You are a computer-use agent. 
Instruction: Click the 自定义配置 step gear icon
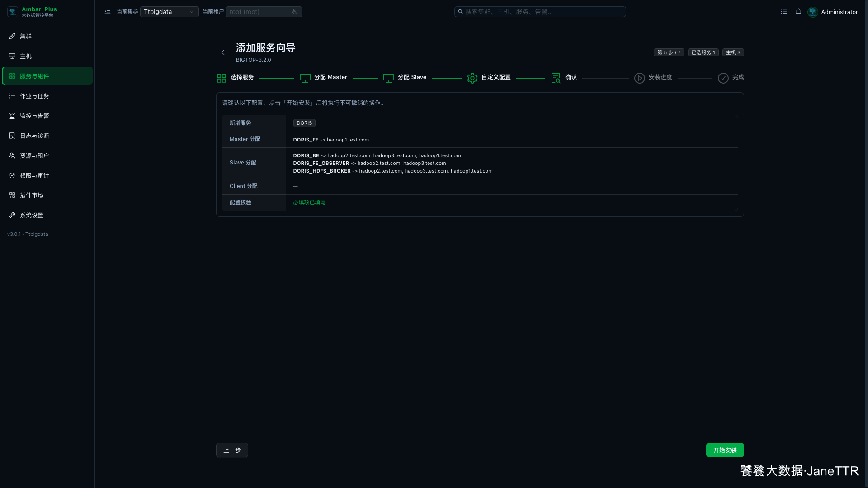472,78
